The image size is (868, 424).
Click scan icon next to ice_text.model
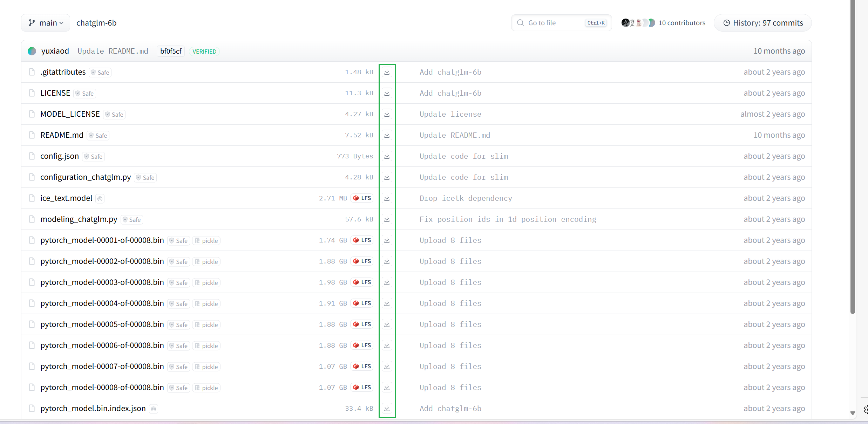click(x=100, y=199)
